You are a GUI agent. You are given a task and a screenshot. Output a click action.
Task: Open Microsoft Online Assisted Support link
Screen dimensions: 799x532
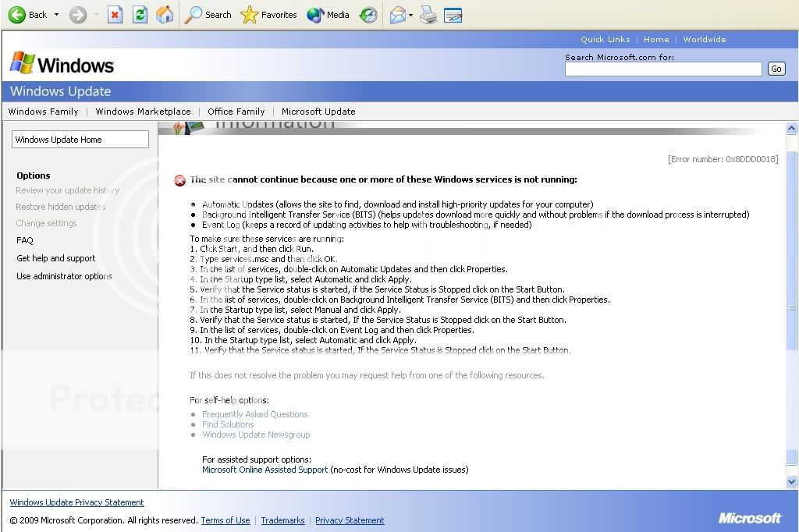click(x=265, y=470)
